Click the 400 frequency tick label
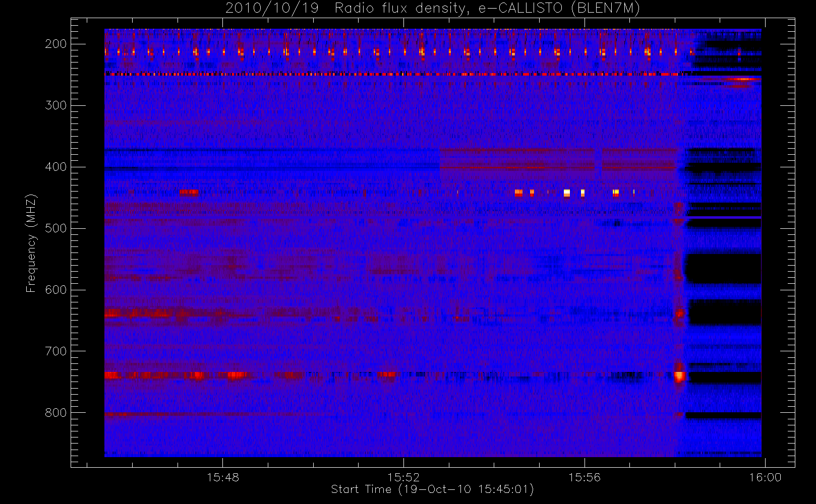Screen dimensions: 816x504 [56, 167]
